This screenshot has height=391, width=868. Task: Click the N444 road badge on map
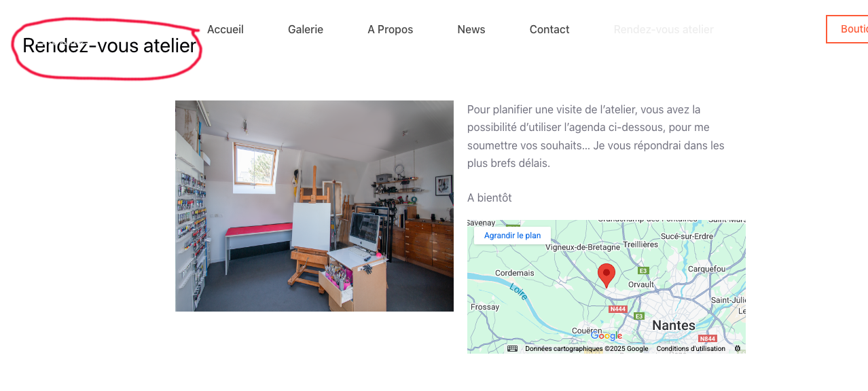pos(617,309)
